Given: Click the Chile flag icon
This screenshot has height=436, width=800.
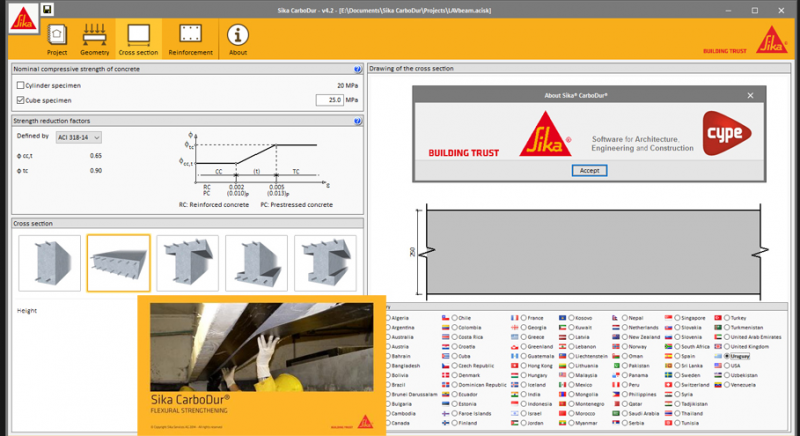Looking at the screenshot, I should click(x=445, y=318).
